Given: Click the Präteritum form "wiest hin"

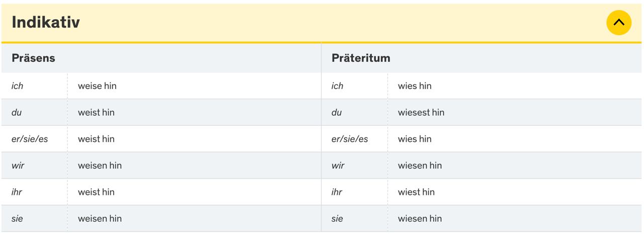Looking at the screenshot, I should point(416,192).
